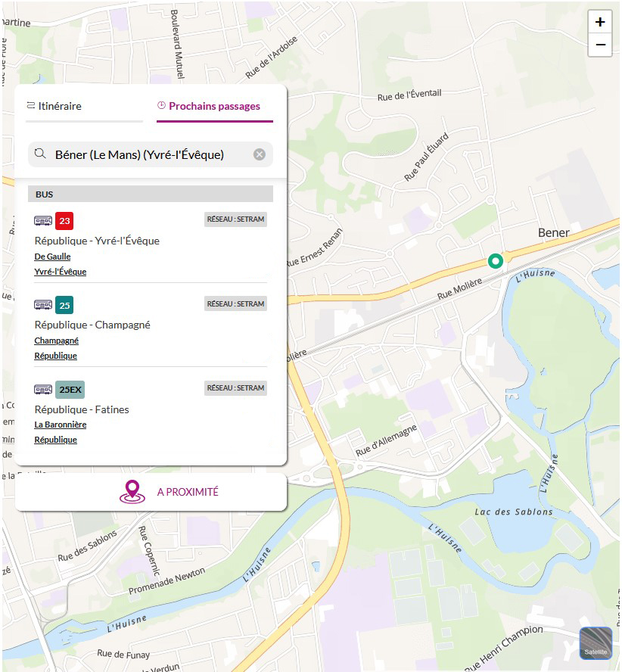
Task: Click the red line 23 badge
Action: pyautogui.click(x=64, y=221)
